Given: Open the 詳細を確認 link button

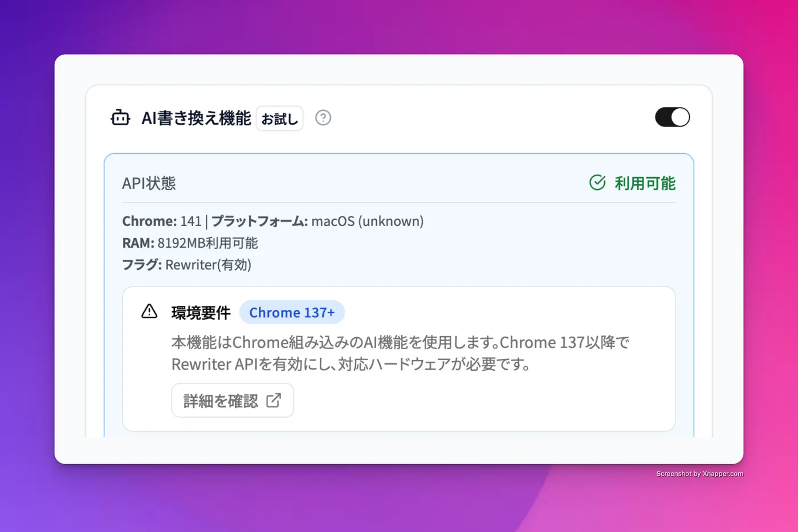Looking at the screenshot, I should [233, 400].
